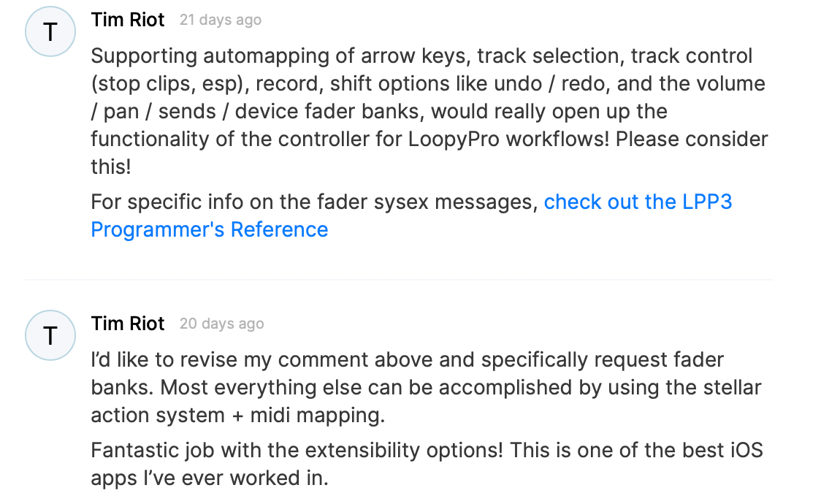Click the divider line between the comments

point(399,280)
